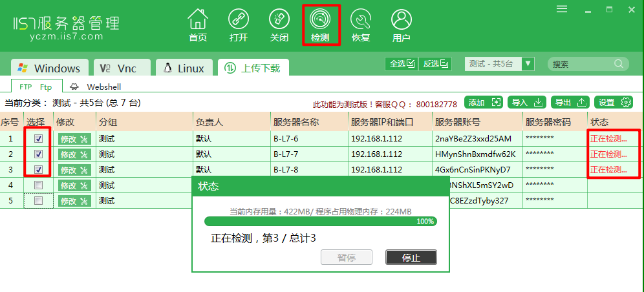
Task: Open 设置 settings with gear icon
Action: click(614, 103)
